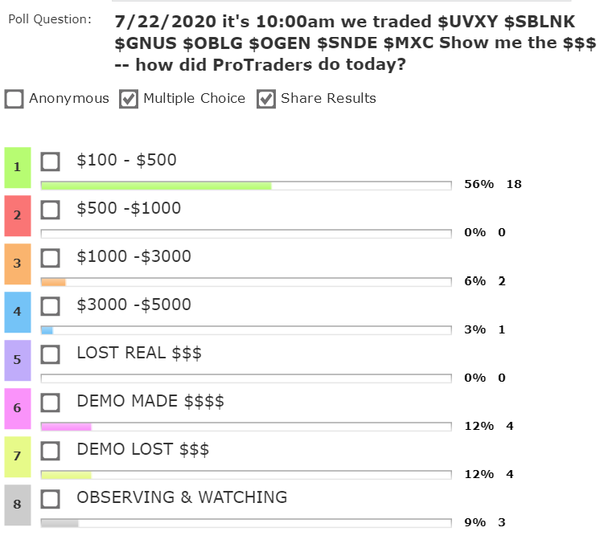
Task: Select the $100 - $500 answer checkbox
Action: (51, 161)
